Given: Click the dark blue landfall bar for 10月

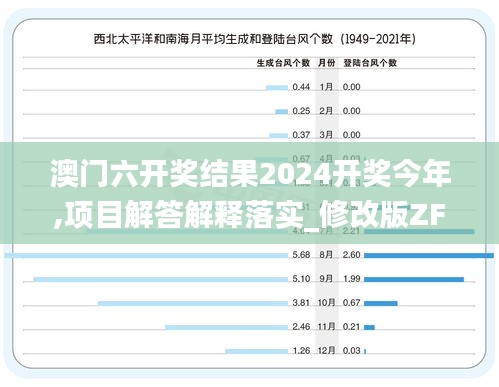Looking at the screenshot, I should (x=381, y=303).
